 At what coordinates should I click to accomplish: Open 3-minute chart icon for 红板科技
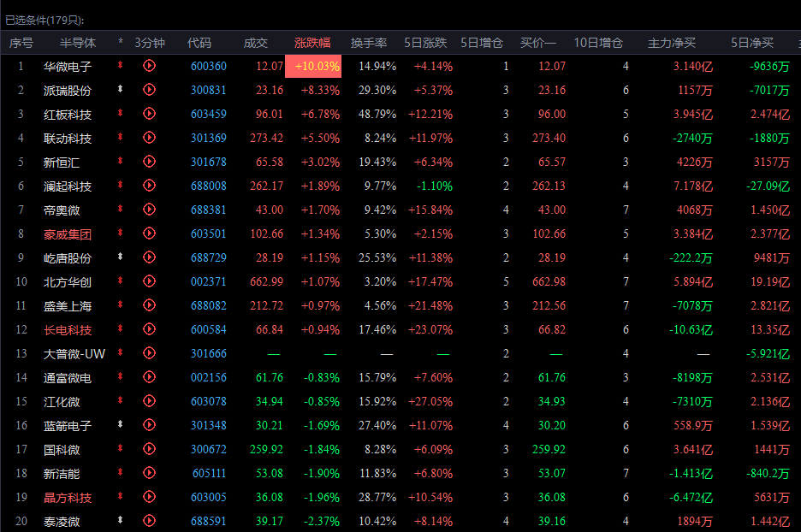149,114
